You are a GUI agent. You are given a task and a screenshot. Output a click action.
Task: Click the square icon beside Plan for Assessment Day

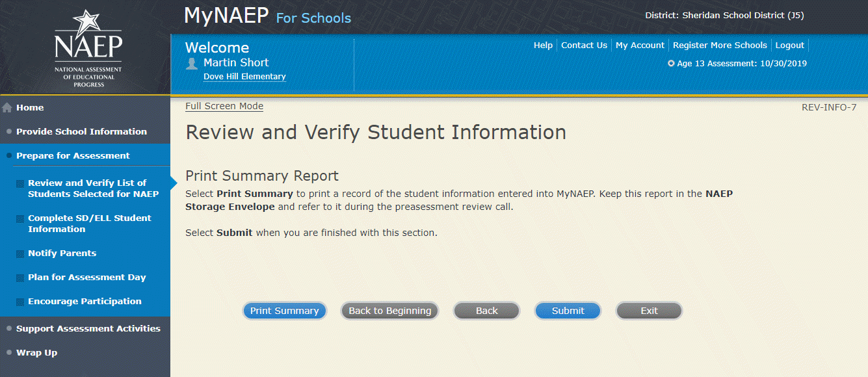click(20, 278)
